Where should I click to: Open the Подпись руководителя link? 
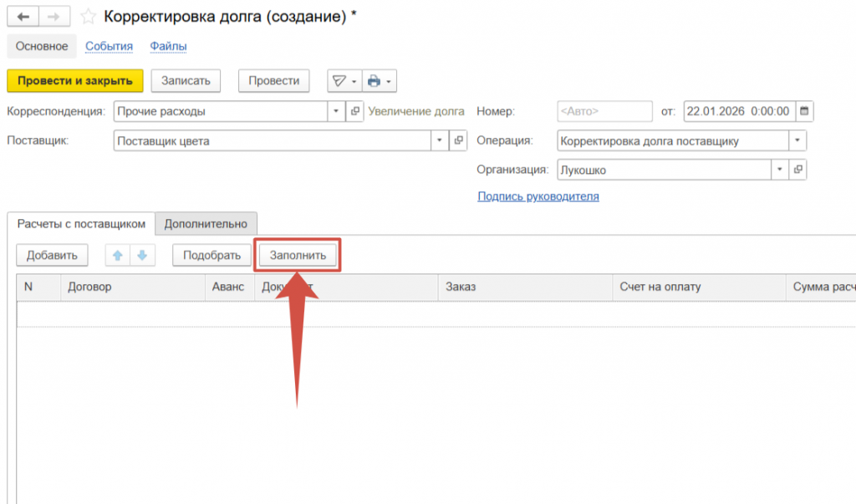pos(538,196)
